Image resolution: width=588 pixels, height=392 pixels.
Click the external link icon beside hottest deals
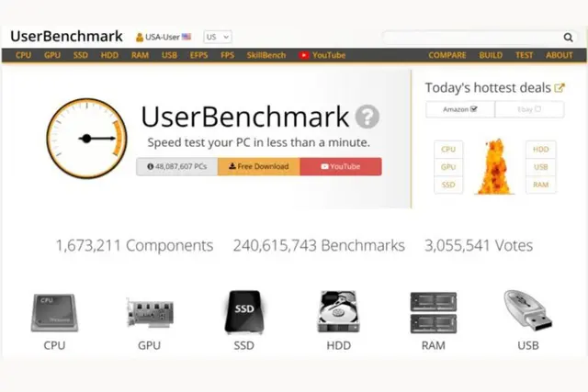pyautogui.click(x=560, y=88)
